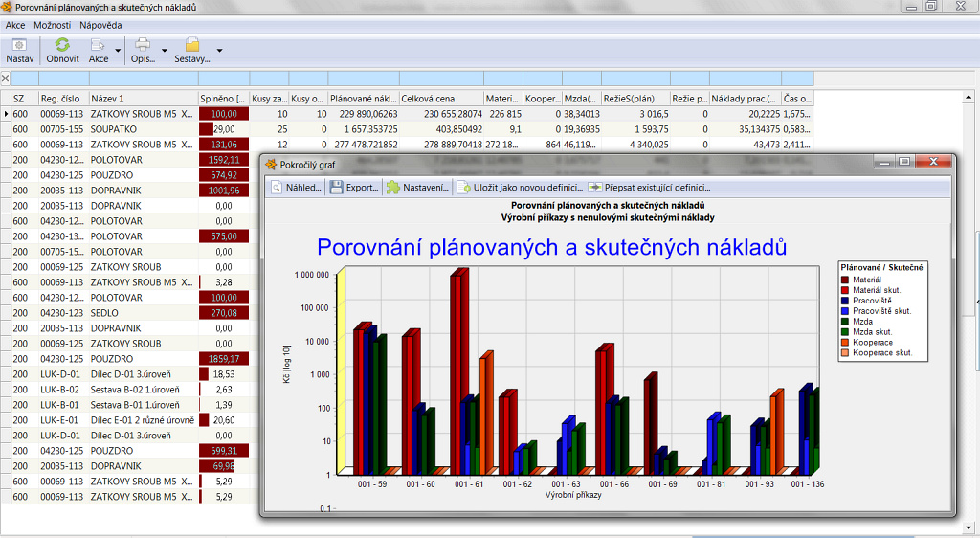Click Uložit jako novou definici
Viewport: 980px width, 538px height.
(x=519, y=188)
